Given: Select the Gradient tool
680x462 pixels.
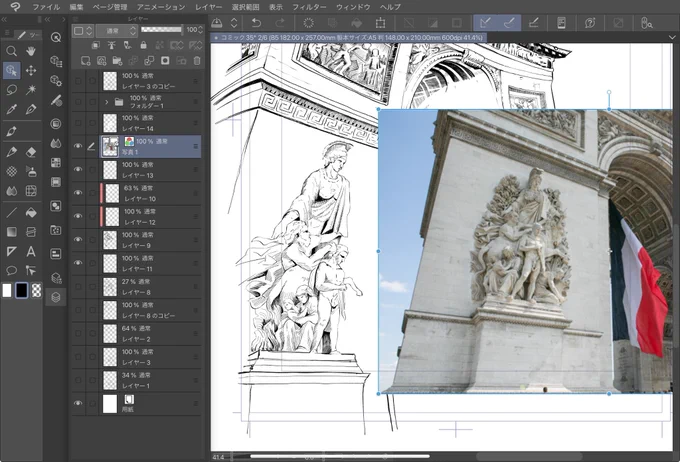Looking at the screenshot, I should click(12, 232).
